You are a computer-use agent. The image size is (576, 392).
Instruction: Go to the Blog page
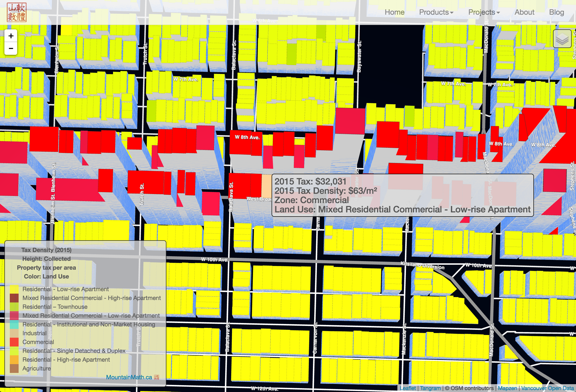pyautogui.click(x=556, y=12)
